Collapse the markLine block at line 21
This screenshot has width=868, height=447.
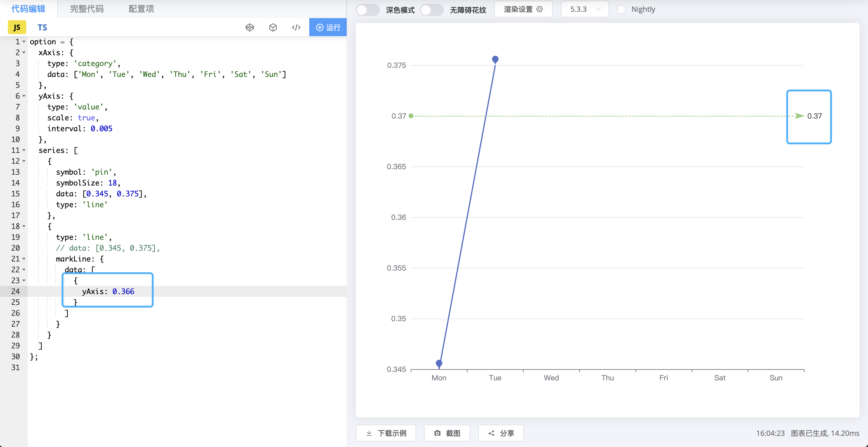[x=23, y=259]
